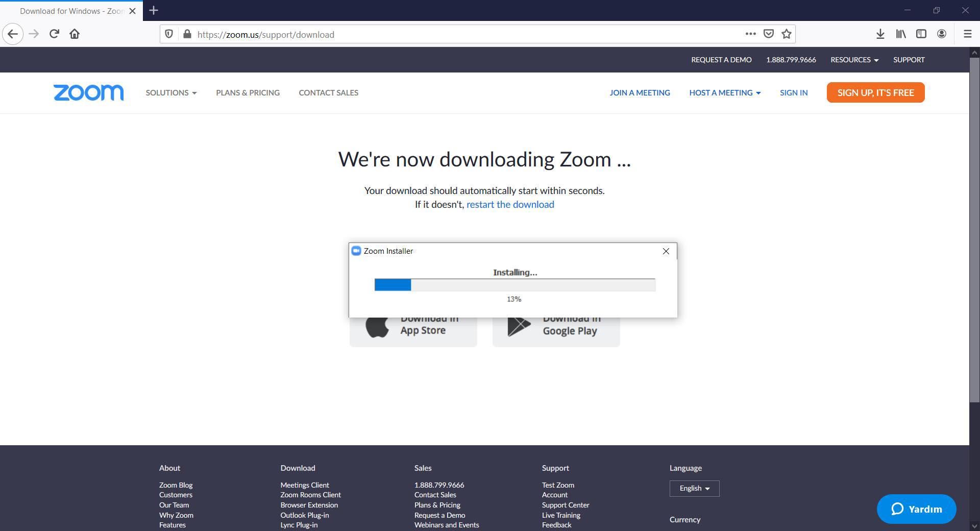980x531 pixels.
Task: Open Contact Sales in navigation
Action: point(328,92)
